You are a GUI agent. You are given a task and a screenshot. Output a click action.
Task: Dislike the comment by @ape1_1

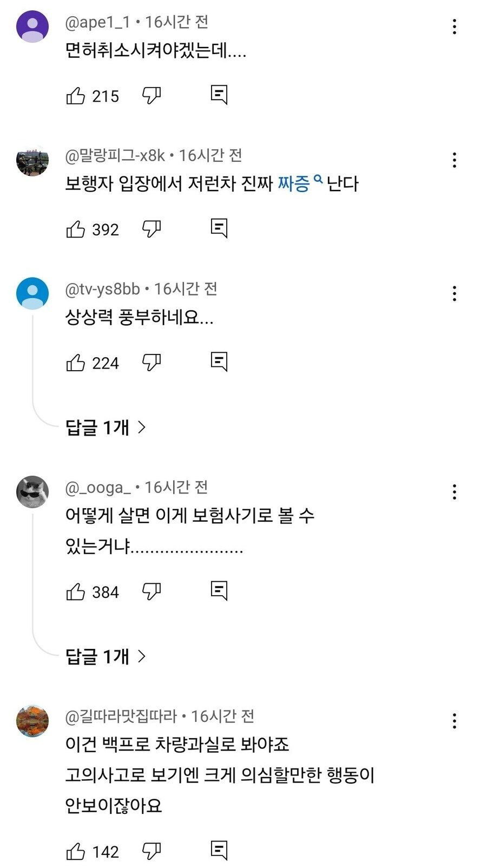[x=152, y=96]
